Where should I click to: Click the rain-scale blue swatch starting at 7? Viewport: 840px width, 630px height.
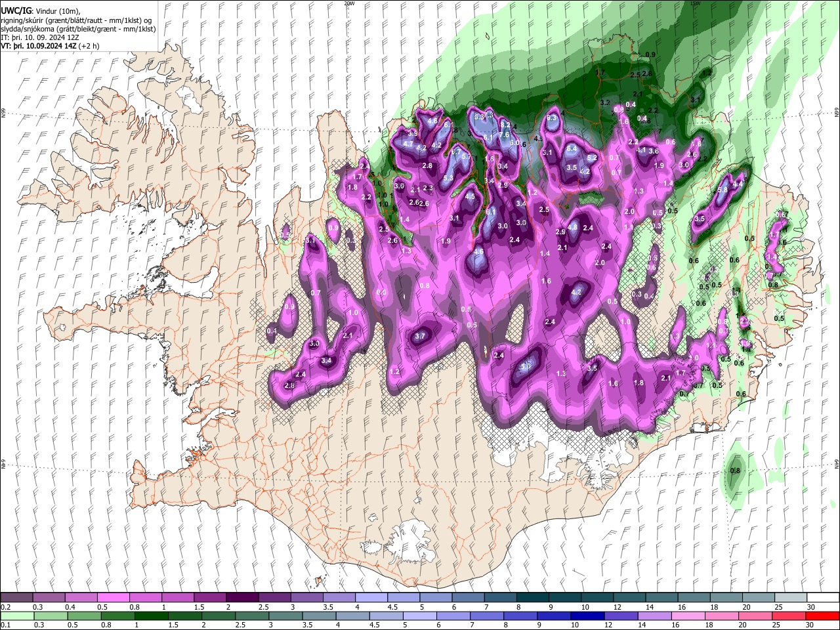point(487,616)
